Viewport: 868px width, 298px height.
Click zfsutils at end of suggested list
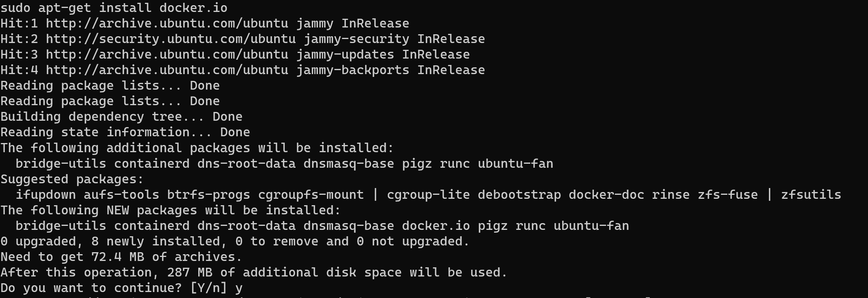tap(811, 194)
